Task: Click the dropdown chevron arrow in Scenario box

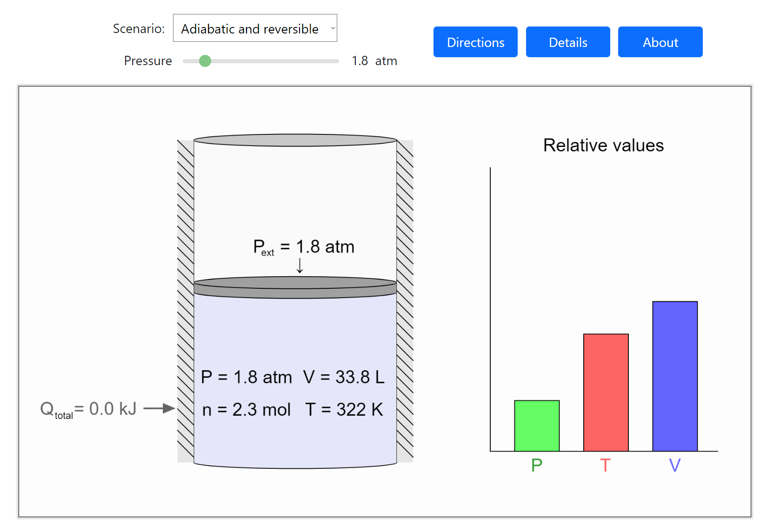Action: [x=333, y=28]
